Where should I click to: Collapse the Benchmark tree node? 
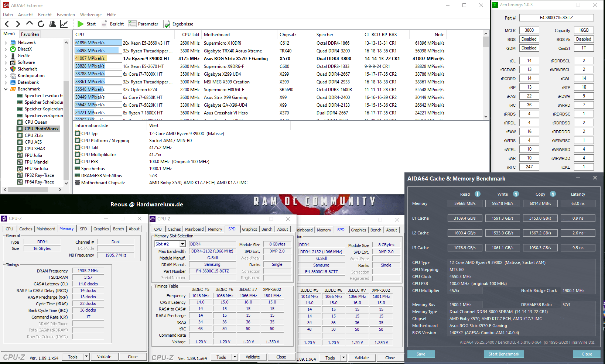pos(6,89)
